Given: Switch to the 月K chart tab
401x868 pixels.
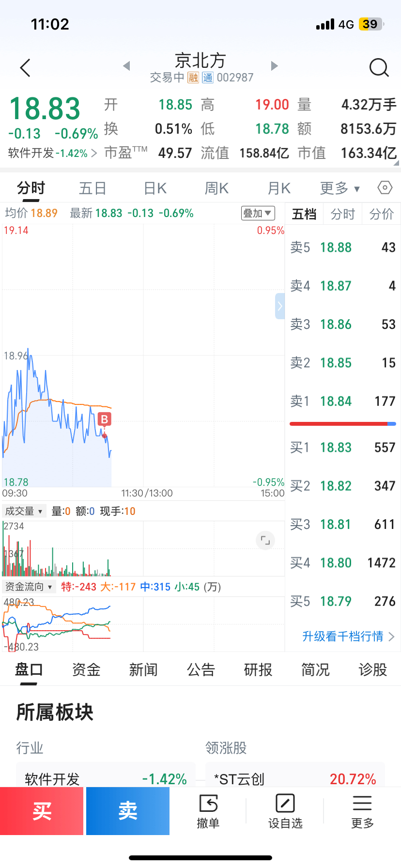Looking at the screenshot, I should (x=279, y=188).
